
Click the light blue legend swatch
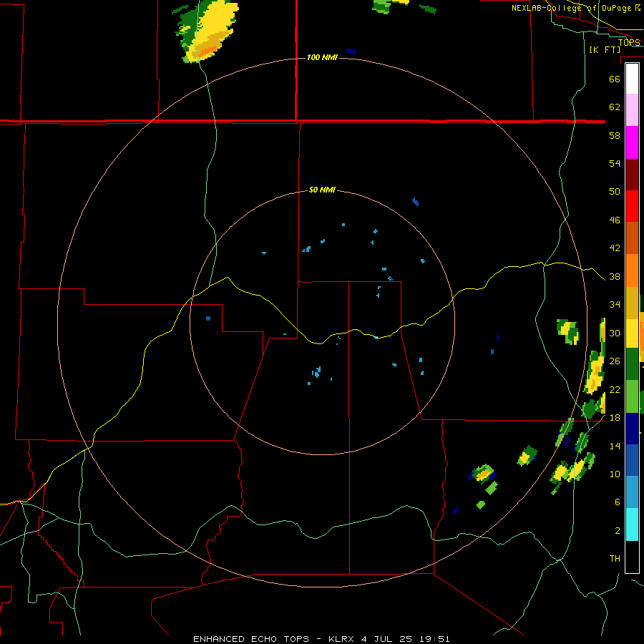(632, 492)
